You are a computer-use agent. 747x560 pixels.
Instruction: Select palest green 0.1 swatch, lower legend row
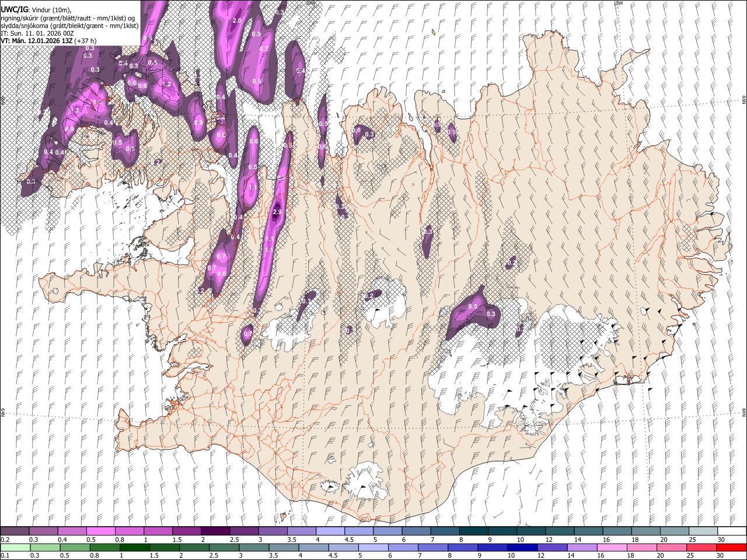(x=15, y=547)
